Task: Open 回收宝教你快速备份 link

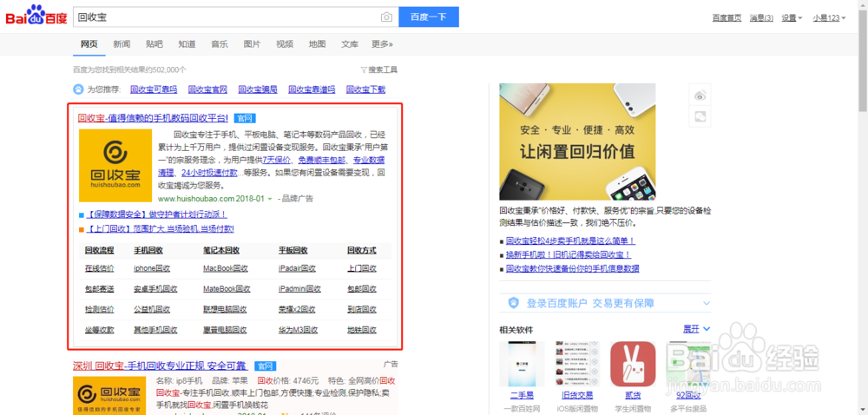Action: click(572, 269)
